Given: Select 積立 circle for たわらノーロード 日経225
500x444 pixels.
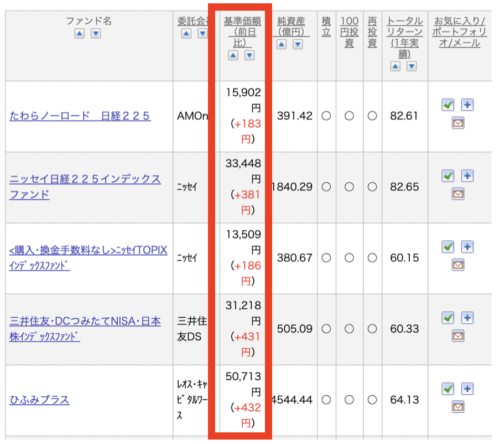Looking at the screenshot, I should click(x=326, y=116).
